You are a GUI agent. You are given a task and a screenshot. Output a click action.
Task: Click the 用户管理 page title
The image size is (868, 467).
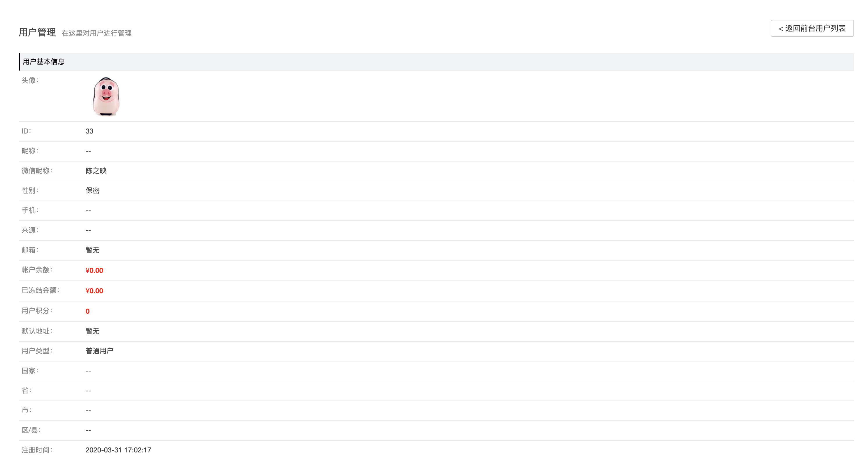pos(37,32)
